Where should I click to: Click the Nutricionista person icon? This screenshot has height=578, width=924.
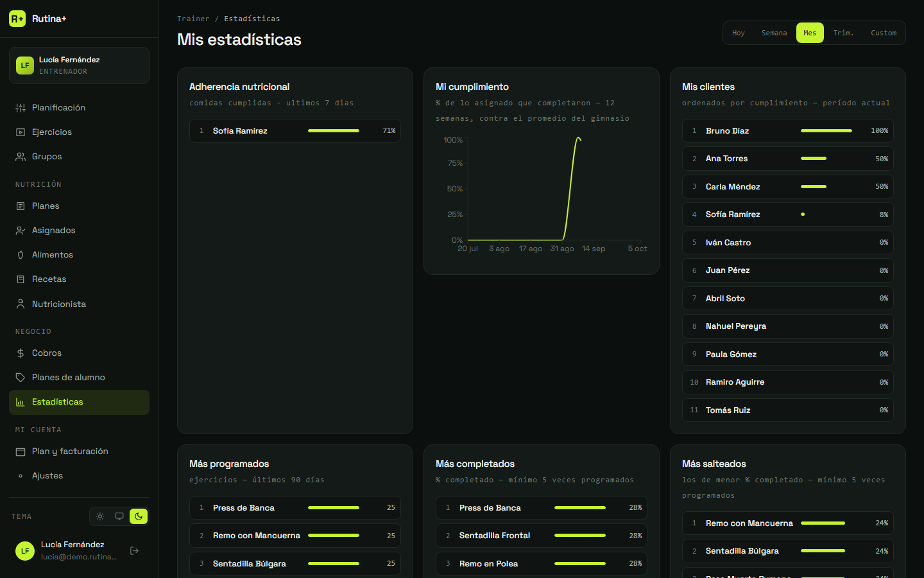[x=21, y=304]
